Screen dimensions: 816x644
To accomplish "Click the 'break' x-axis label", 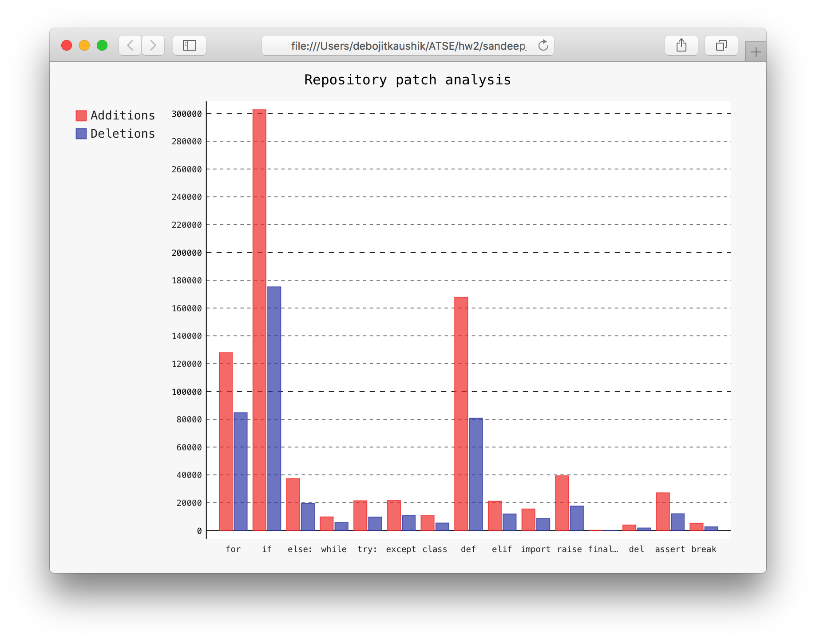I will 704,549.
